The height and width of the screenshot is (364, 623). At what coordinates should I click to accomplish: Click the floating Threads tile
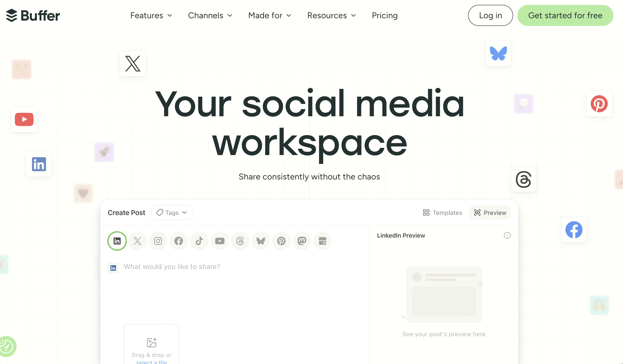tap(523, 179)
